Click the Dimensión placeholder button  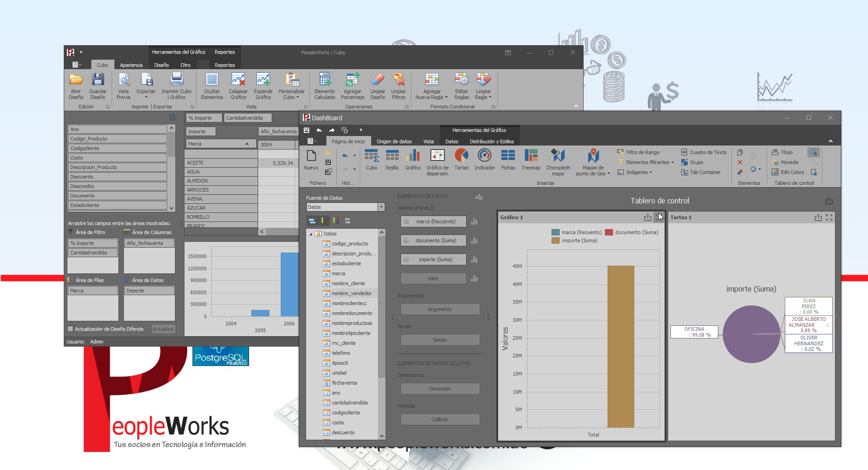coord(440,389)
